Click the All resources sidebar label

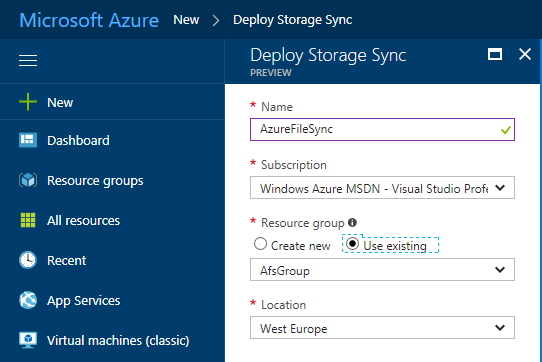(83, 221)
